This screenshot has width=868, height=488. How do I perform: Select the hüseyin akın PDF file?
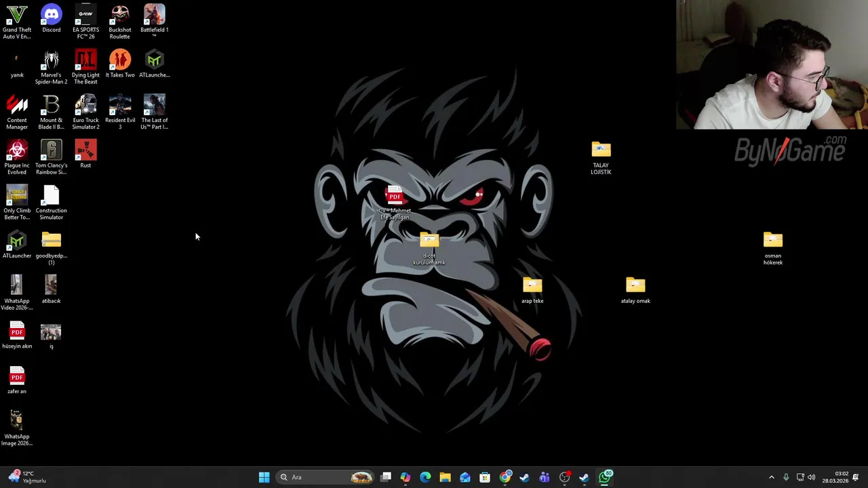tap(17, 335)
